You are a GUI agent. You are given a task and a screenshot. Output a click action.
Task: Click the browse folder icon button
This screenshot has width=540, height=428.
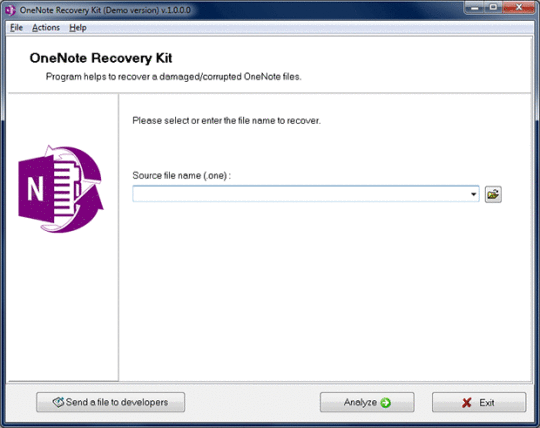[493, 194]
